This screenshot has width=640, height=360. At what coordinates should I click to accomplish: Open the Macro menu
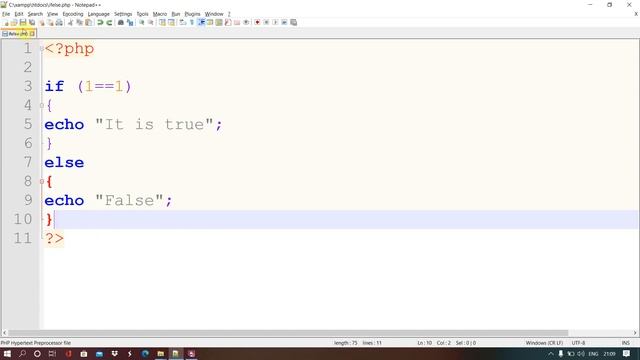pyautogui.click(x=160, y=14)
